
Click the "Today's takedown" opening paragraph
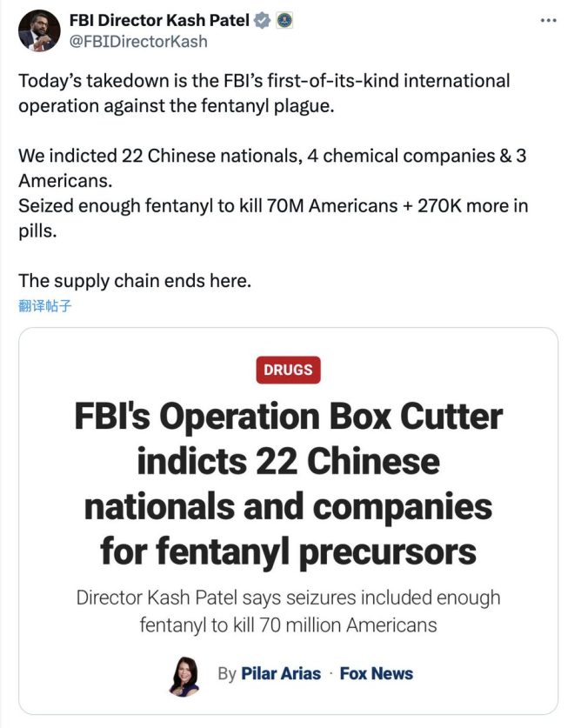pos(264,93)
